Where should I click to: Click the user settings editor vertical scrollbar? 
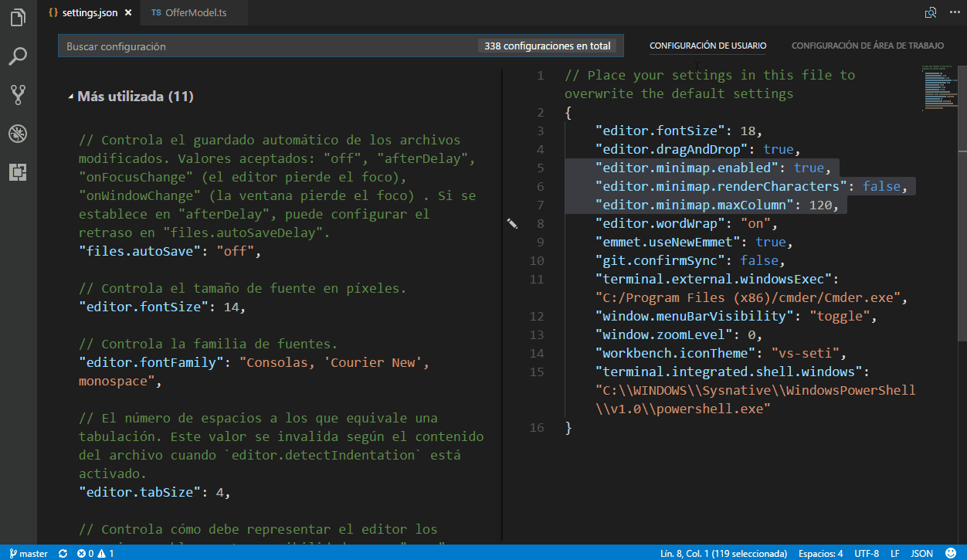coord(963,204)
